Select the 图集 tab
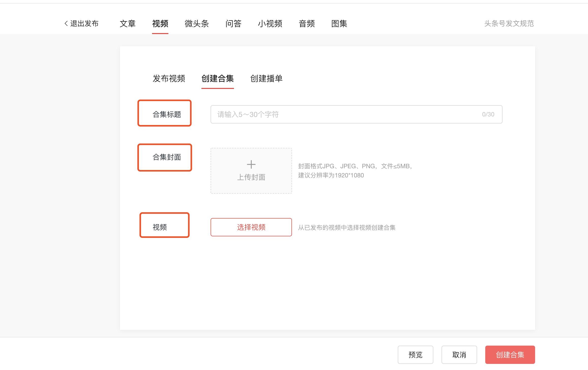Image resolution: width=588 pixels, height=370 pixels. click(x=339, y=24)
